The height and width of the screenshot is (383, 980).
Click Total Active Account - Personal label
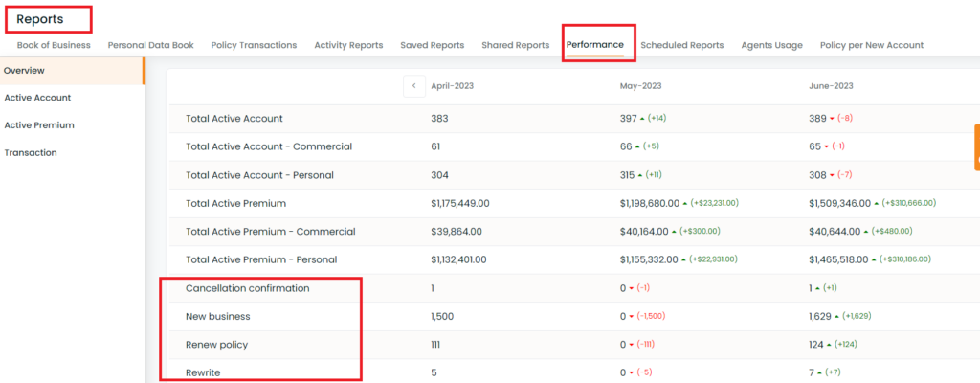pyautogui.click(x=259, y=175)
